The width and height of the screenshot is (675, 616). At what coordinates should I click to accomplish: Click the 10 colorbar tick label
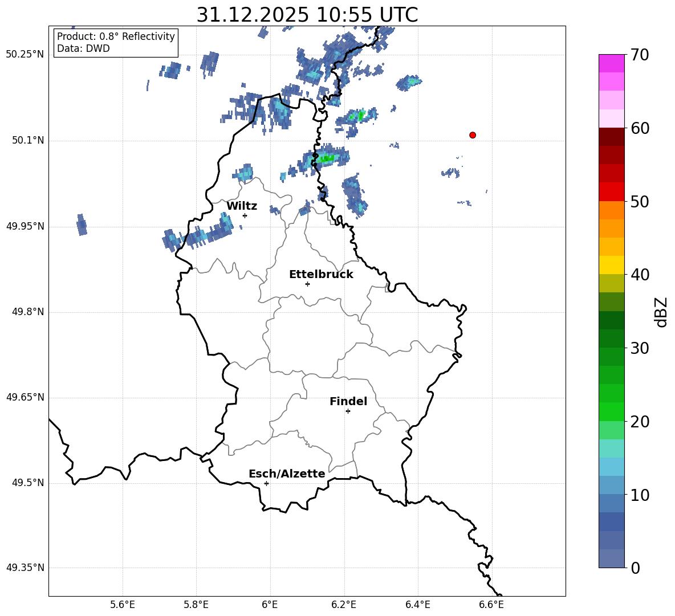pos(639,495)
